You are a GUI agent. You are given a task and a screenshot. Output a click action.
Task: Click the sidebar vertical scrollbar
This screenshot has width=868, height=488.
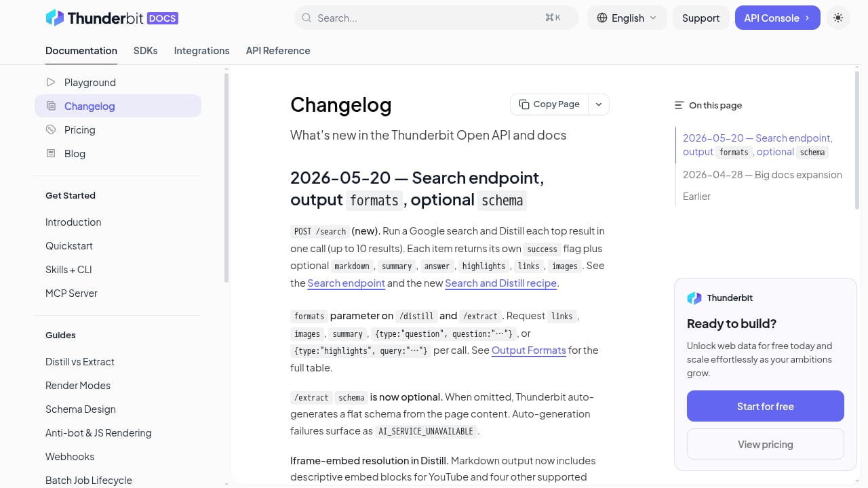(226, 178)
